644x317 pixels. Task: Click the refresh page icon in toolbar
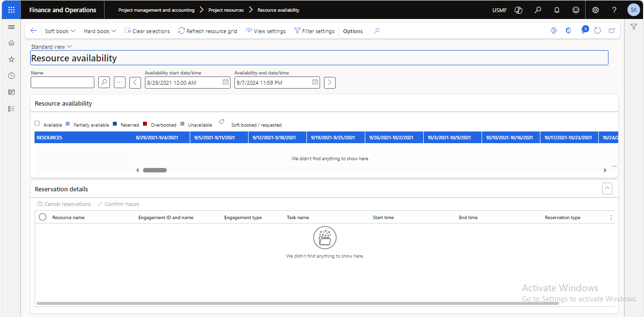[598, 31]
